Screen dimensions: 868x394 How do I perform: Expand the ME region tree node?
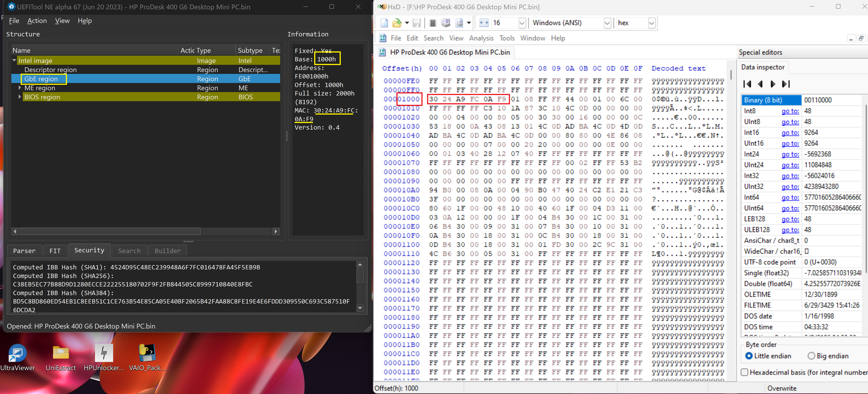point(20,88)
